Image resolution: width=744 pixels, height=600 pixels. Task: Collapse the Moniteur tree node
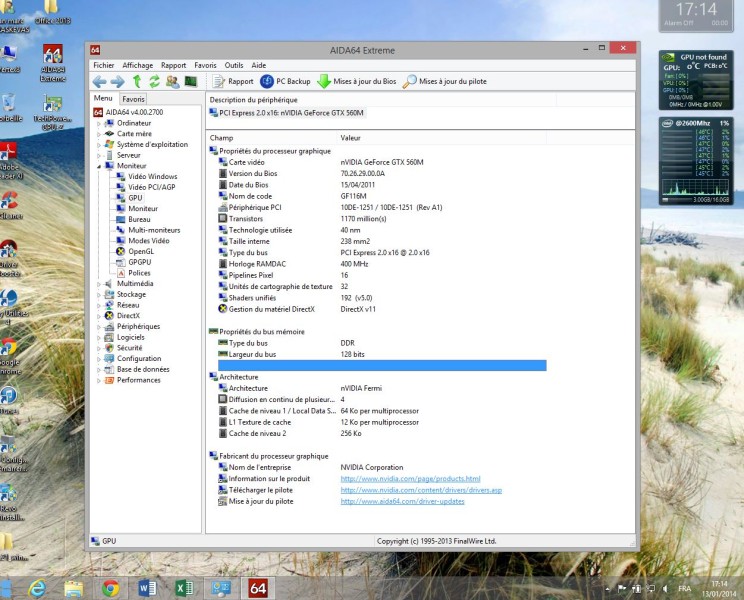(x=99, y=166)
